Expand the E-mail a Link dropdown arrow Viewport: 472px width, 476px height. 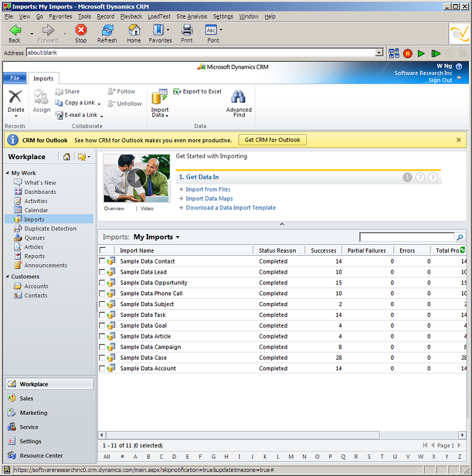(101, 116)
